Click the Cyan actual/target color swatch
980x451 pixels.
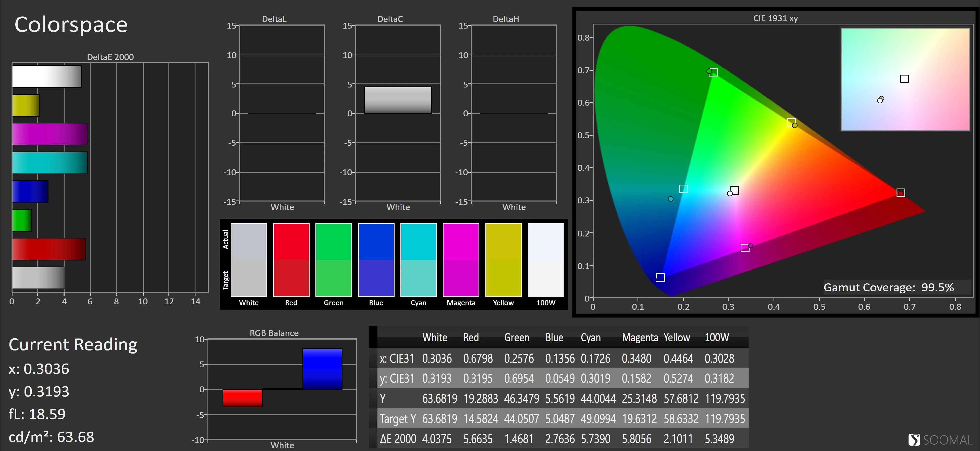419,260
